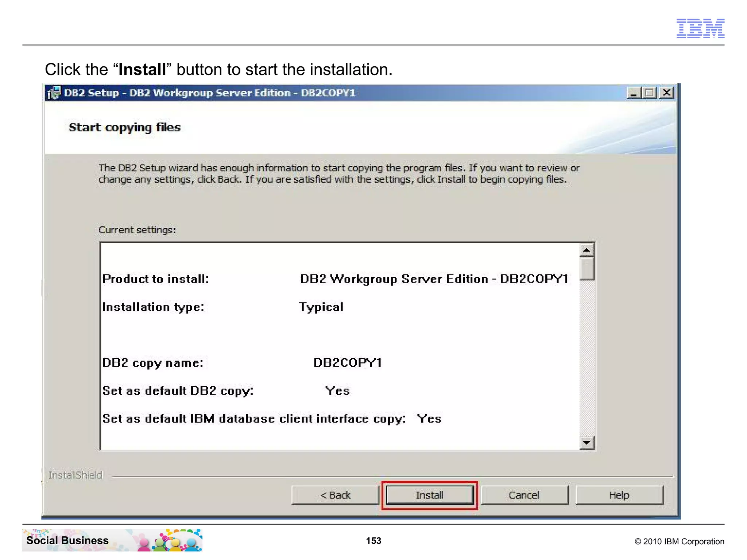
Task: Select the 'Typical' installation type value
Action: click(321, 307)
